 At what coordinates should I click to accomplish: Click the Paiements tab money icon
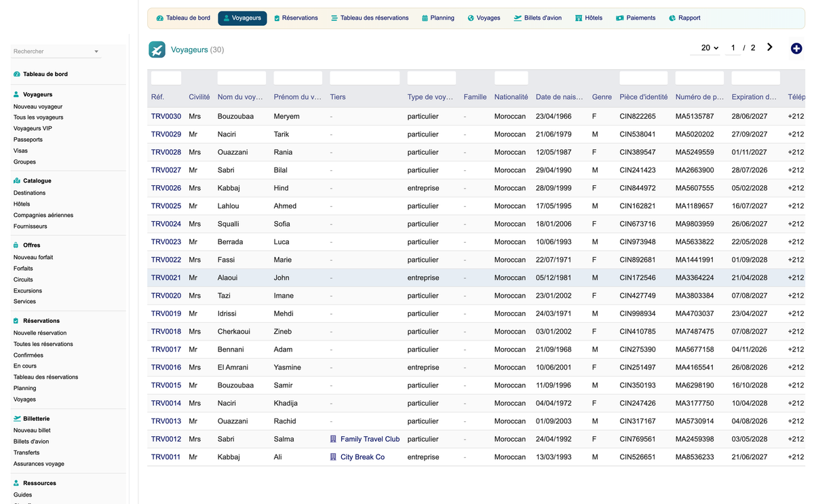click(619, 18)
